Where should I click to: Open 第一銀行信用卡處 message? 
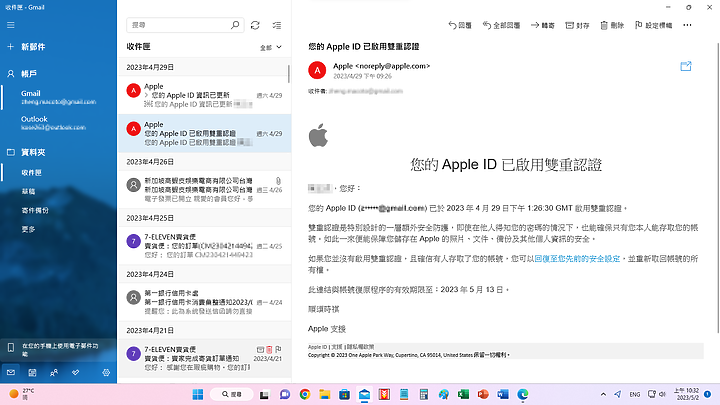coord(204,302)
